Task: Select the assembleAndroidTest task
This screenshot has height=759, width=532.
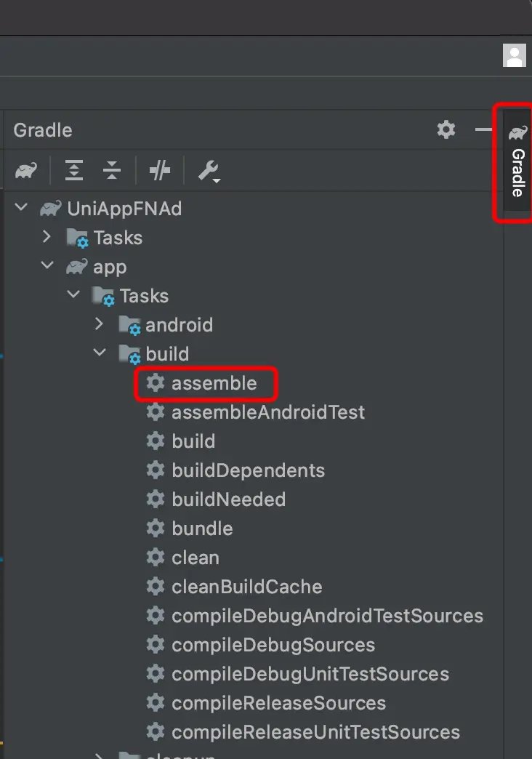Action: [267, 412]
